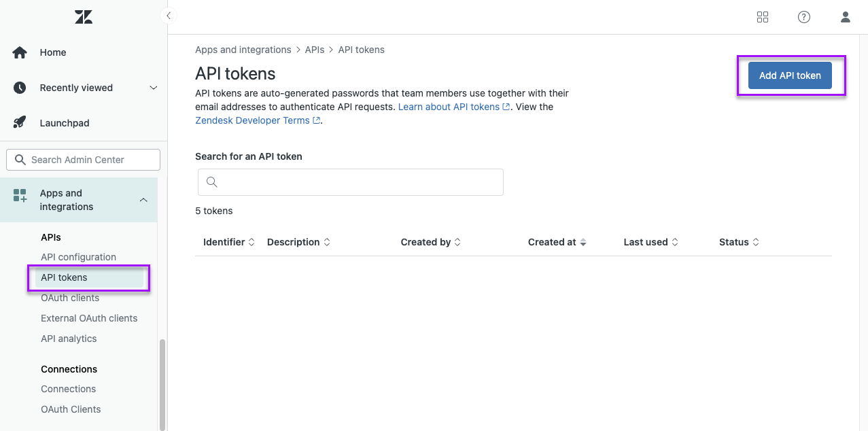
Task: Sort the table by Created at
Action: coord(557,242)
